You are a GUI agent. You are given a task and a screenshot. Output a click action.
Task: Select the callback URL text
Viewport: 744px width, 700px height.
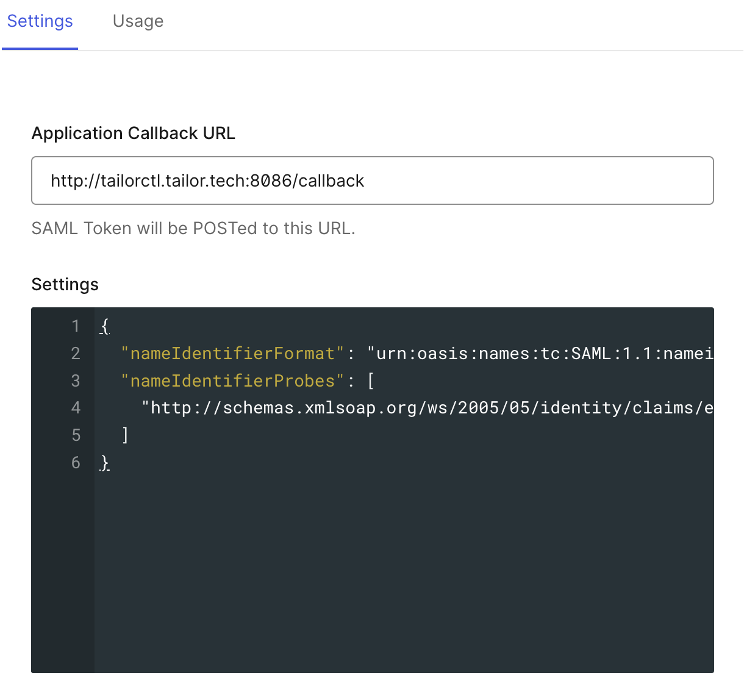(207, 180)
